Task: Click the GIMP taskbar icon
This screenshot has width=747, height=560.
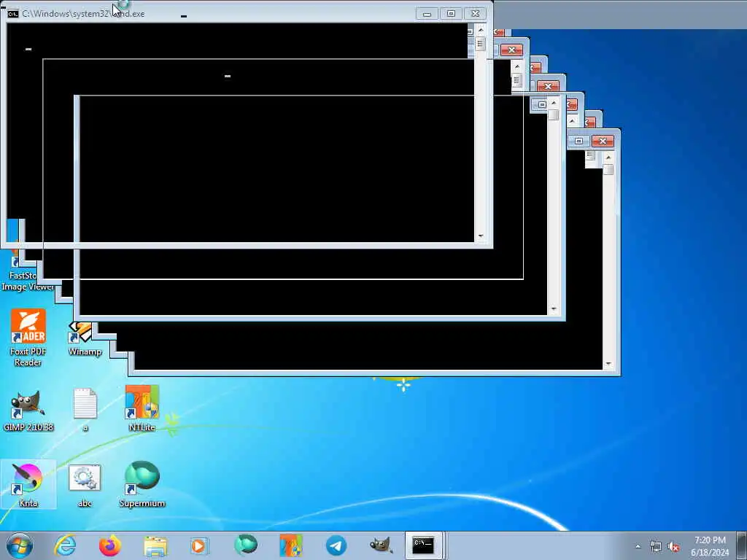Action: (x=382, y=545)
